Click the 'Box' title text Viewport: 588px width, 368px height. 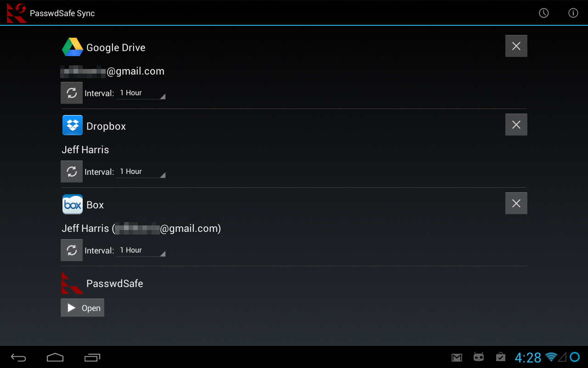95,205
